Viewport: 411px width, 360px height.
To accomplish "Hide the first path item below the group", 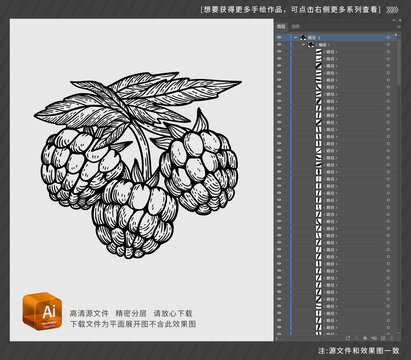I will coord(279,52).
